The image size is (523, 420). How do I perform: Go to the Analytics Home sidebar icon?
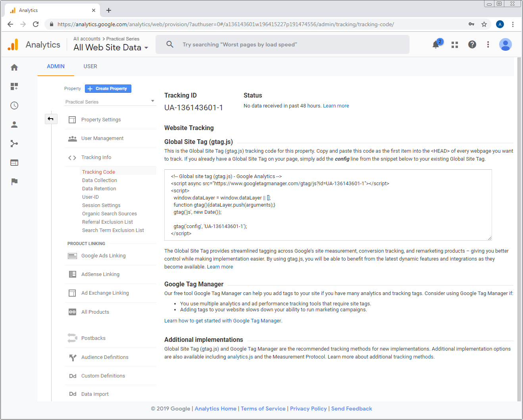pos(14,67)
